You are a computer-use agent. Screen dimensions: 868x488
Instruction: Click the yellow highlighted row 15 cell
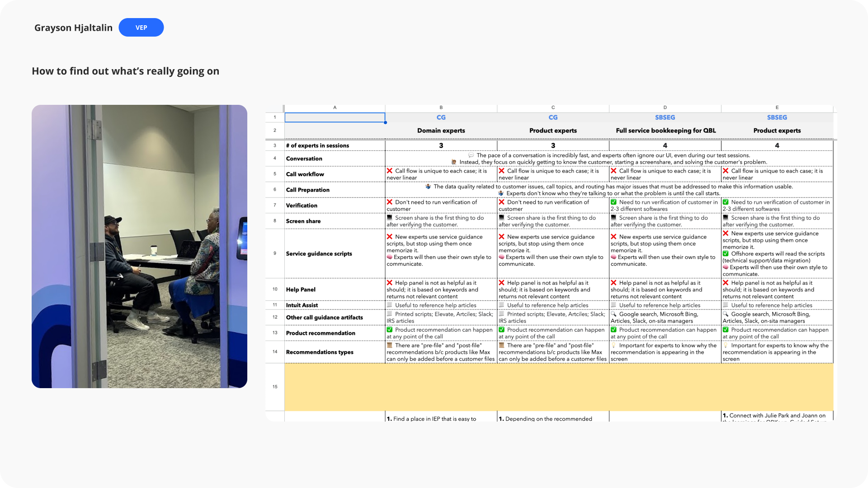coord(558,387)
